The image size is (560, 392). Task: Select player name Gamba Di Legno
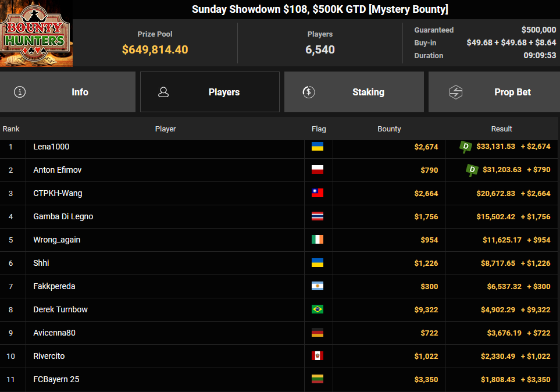[x=63, y=216]
